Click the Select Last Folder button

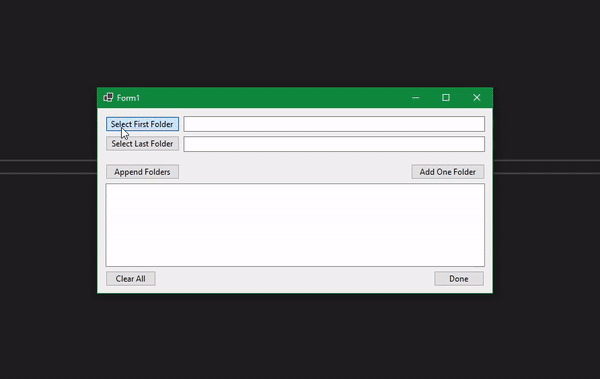(142, 144)
